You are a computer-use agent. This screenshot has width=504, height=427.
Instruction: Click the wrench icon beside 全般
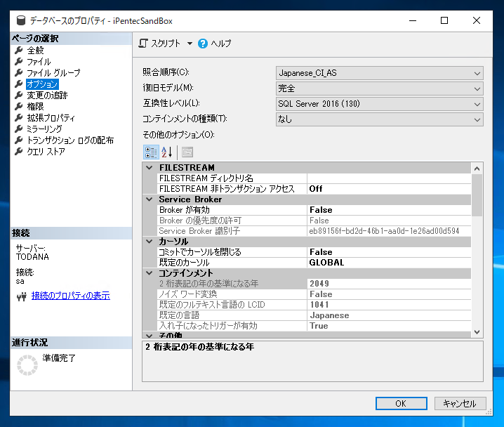19,50
